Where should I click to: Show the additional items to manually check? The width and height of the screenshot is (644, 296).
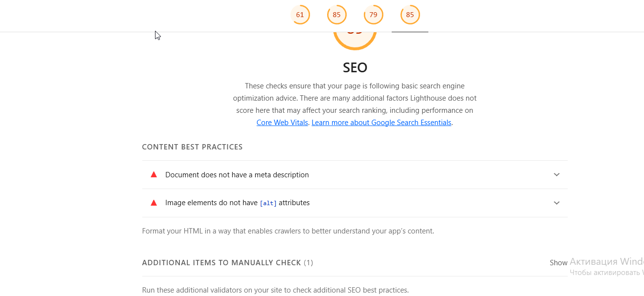click(x=558, y=263)
